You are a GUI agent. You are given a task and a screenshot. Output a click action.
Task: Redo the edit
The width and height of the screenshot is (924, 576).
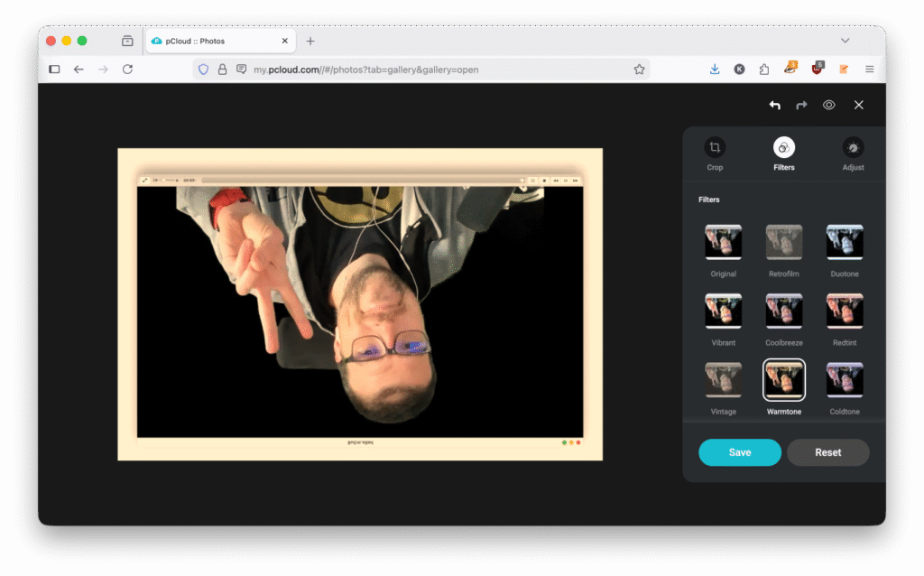[x=801, y=105]
